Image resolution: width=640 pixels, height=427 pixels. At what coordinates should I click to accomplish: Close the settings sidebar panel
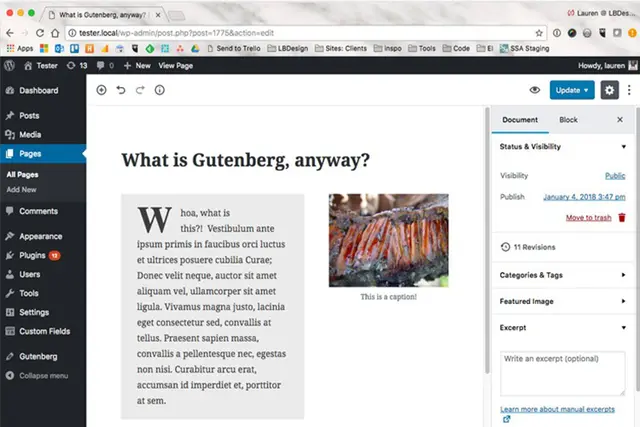[x=620, y=120]
